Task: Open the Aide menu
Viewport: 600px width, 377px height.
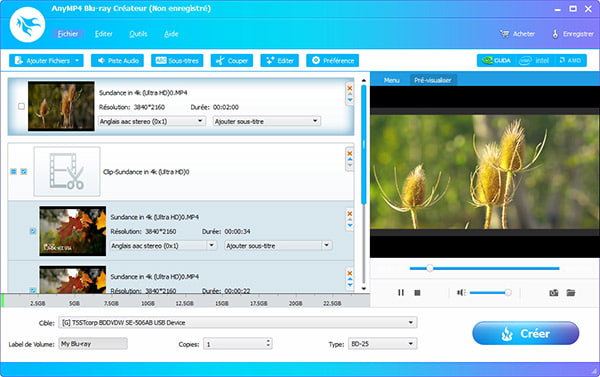Action: [171, 34]
